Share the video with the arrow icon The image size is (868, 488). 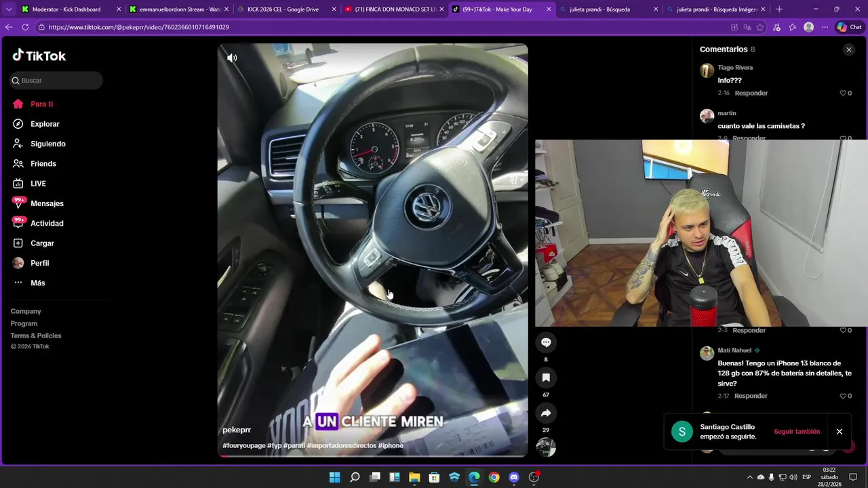coord(546,413)
